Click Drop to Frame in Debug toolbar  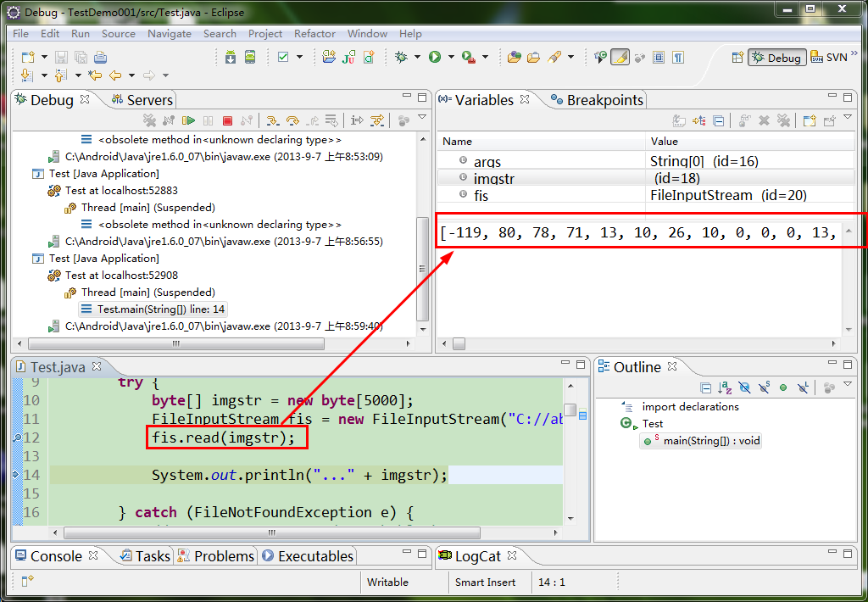[331, 120]
